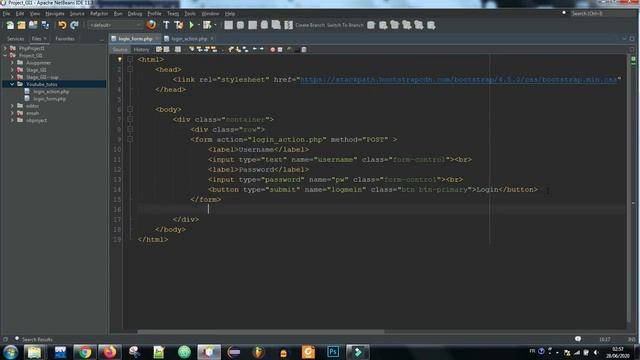Switch to the History view button
Viewport: 640px width, 360px height.
pyautogui.click(x=141, y=49)
